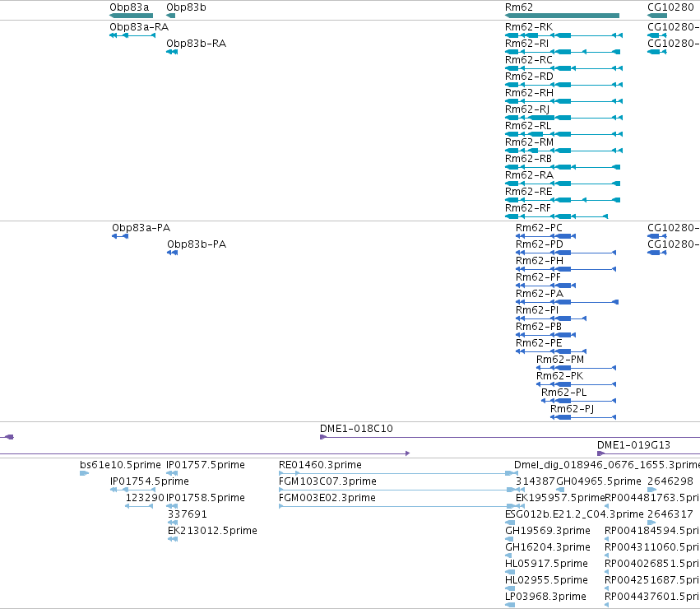The width and height of the screenshot is (700, 609).
Task: Select the GH04965.5prime EST label
Action: pyautogui.click(x=599, y=481)
